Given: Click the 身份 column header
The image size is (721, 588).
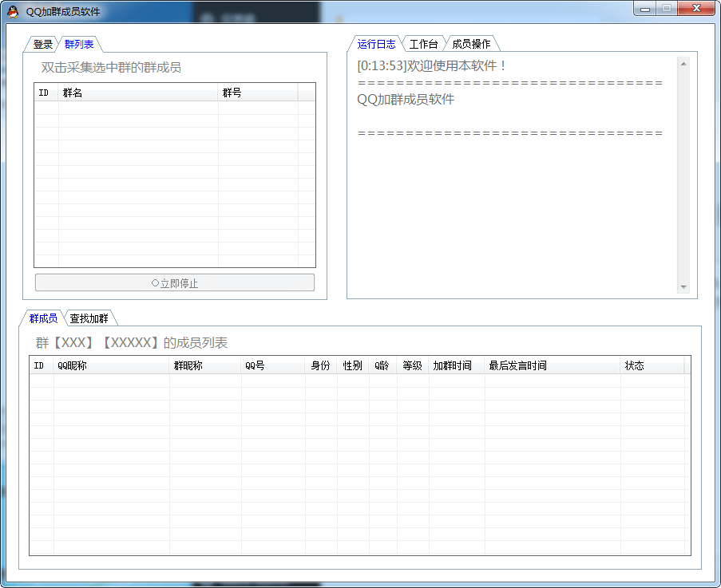Looking at the screenshot, I should (321, 365).
